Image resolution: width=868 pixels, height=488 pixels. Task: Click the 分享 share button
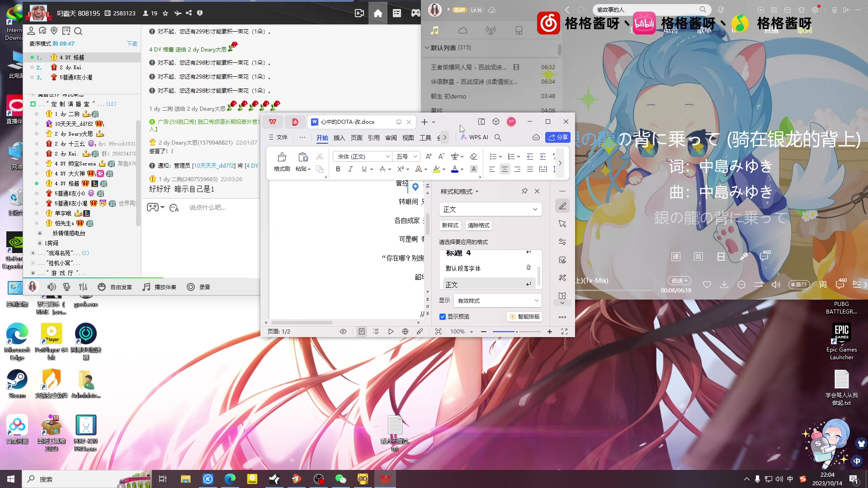point(558,137)
